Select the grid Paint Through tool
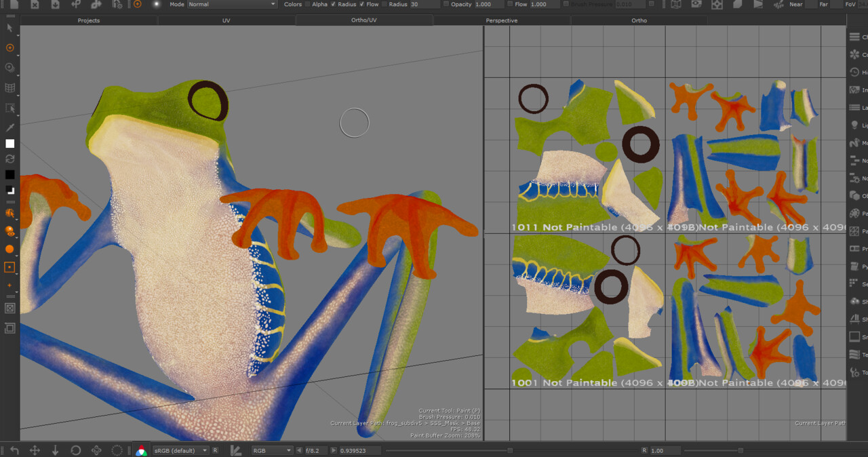The height and width of the screenshot is (457, 868). pyautogui.click(x=9, y=87)
